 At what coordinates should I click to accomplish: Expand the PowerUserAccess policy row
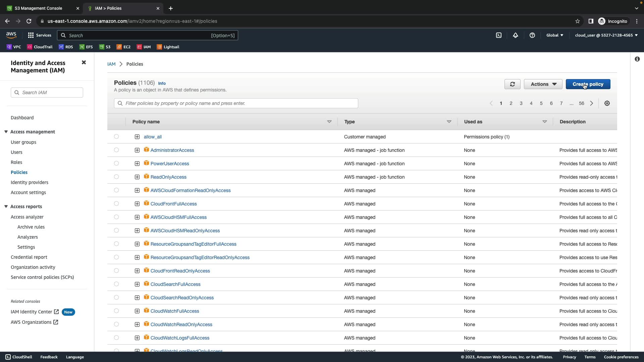point(137,164)
